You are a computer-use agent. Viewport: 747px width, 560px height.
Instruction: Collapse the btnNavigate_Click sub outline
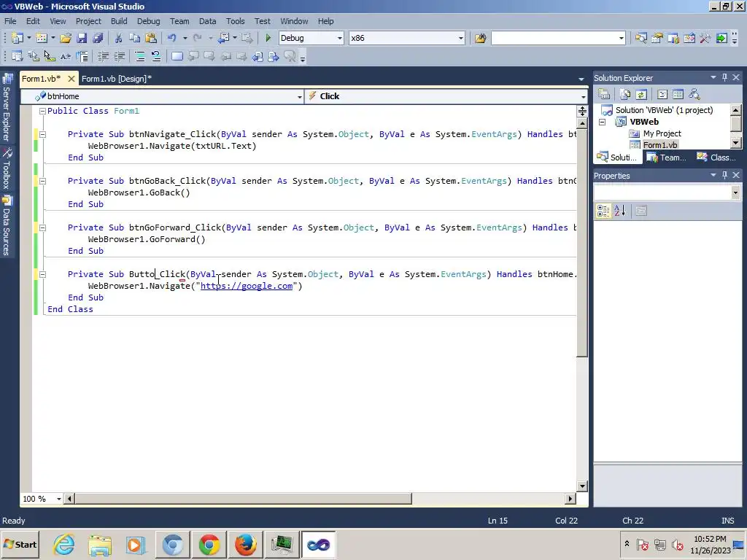42,134
